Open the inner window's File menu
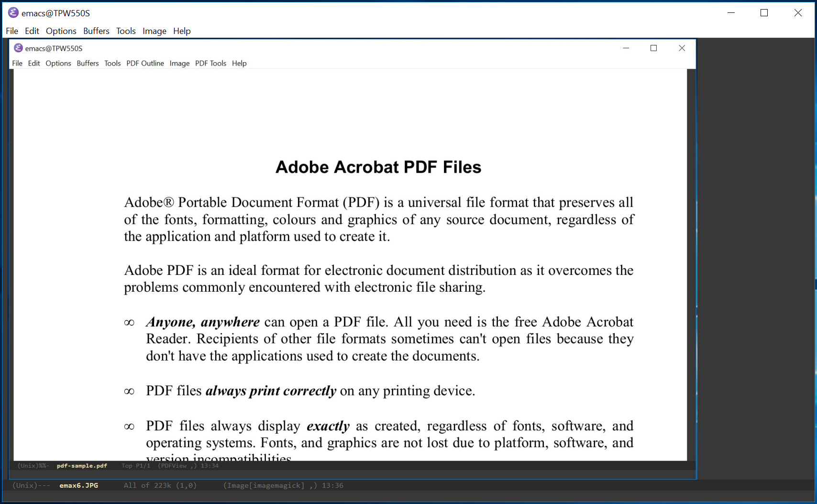The image size is (817, 504). coord(17,63)
